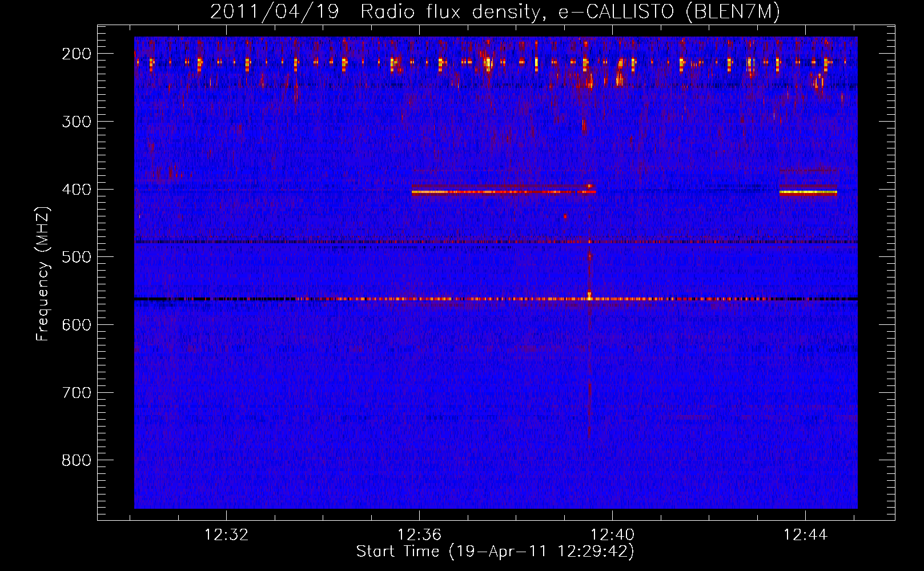The image size is (924, 571).
Task: Click the 12:32 time tick label
Action: (x=227, y=535)
